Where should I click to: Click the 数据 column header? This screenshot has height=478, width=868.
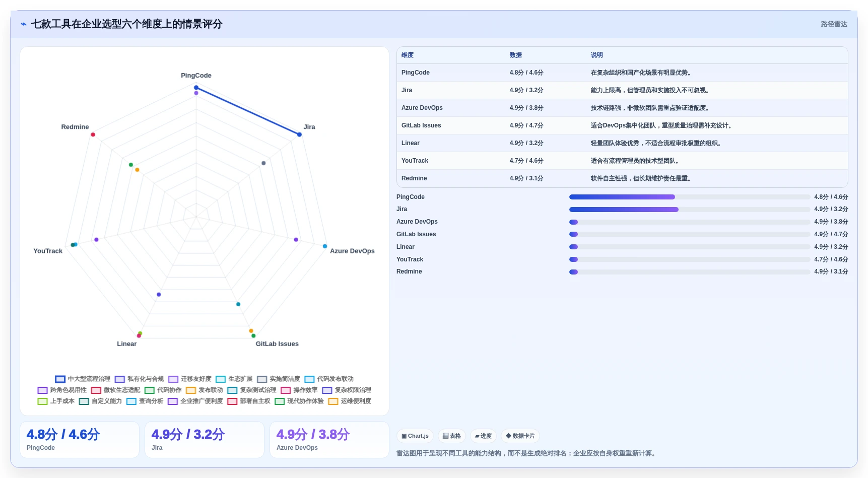(x=515, y=55)
